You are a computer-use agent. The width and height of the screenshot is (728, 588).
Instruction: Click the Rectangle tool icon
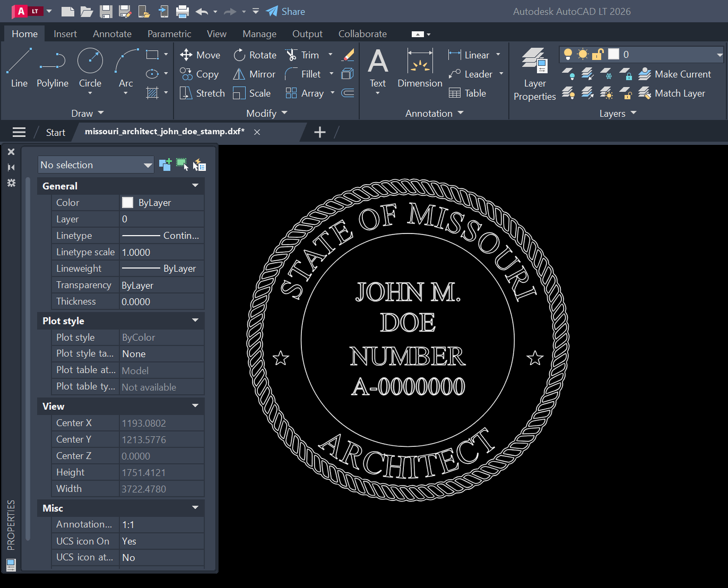coord(152,55)
